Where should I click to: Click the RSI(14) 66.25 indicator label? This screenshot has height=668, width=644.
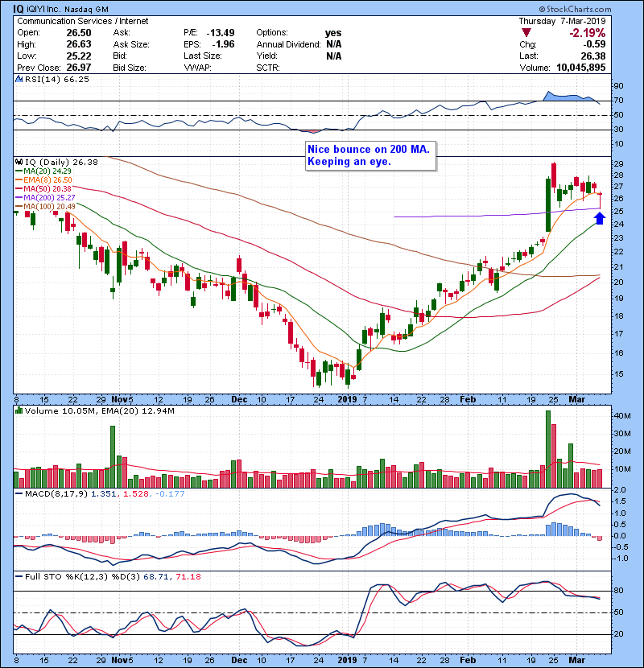click(57, 79)
